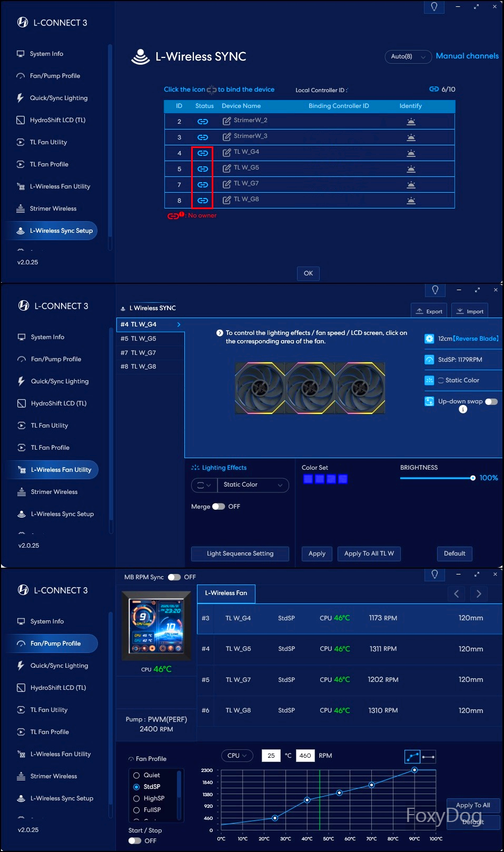504x852 pixels.
Task: Click OK button in L-Wireless SYNC
Action: click(x=308, y=273)
